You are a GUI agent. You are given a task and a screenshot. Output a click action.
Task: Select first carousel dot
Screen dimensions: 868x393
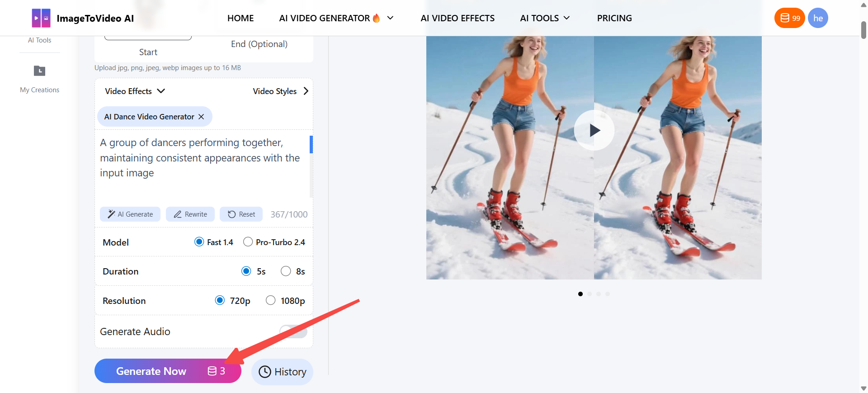click(580, 294)
